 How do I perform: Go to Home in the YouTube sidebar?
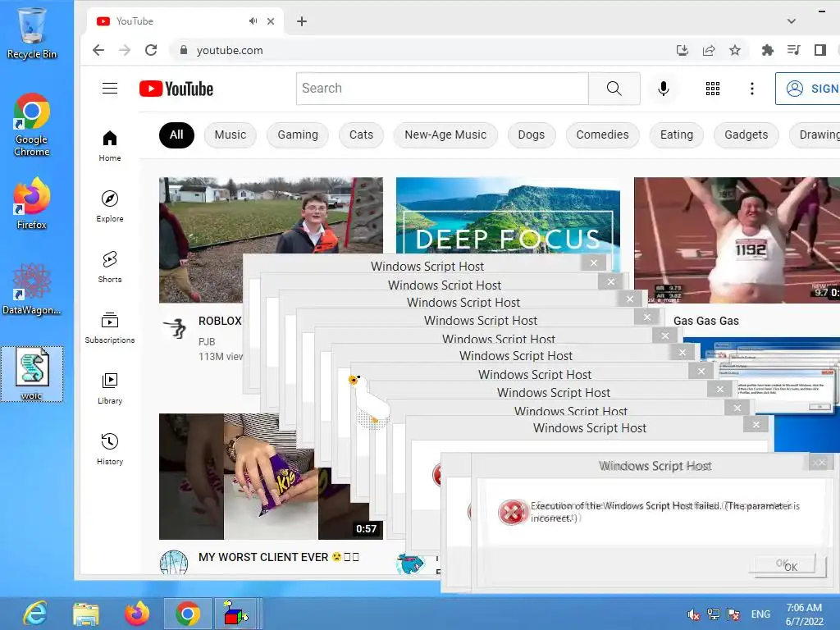point(110,146)
